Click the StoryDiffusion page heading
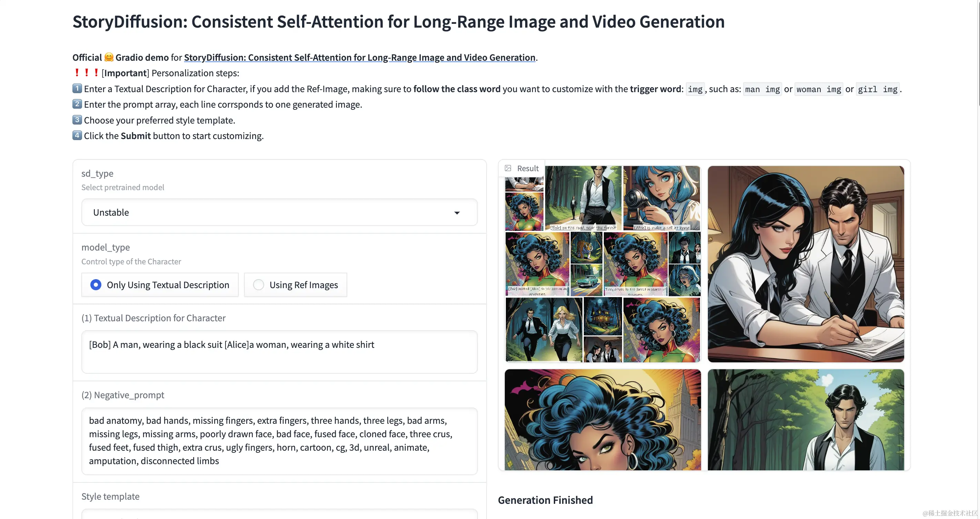The height and width of the screenshot is (519, 980). [398, 21]
